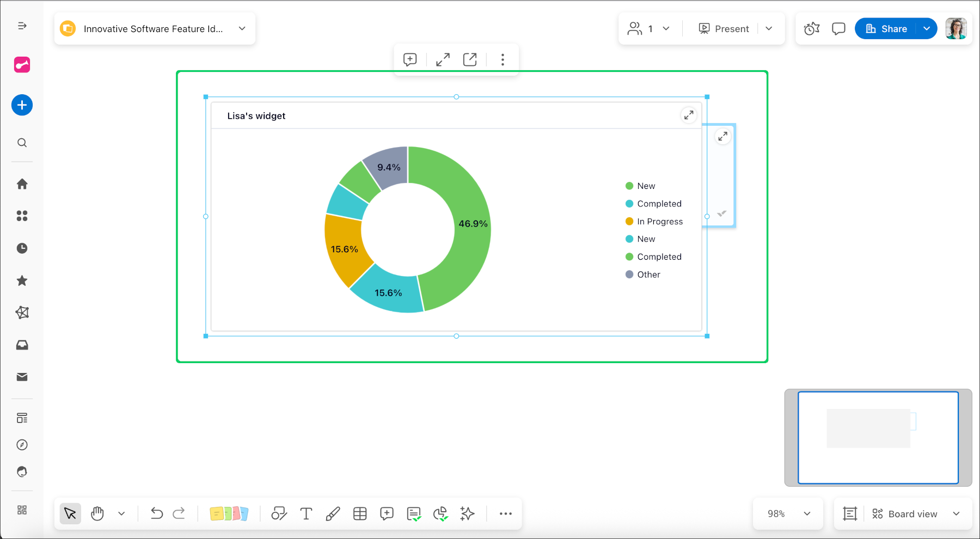Open the chat panel
Image resolution: width=980 pixels, height=539 pixels.
(838, 28)
